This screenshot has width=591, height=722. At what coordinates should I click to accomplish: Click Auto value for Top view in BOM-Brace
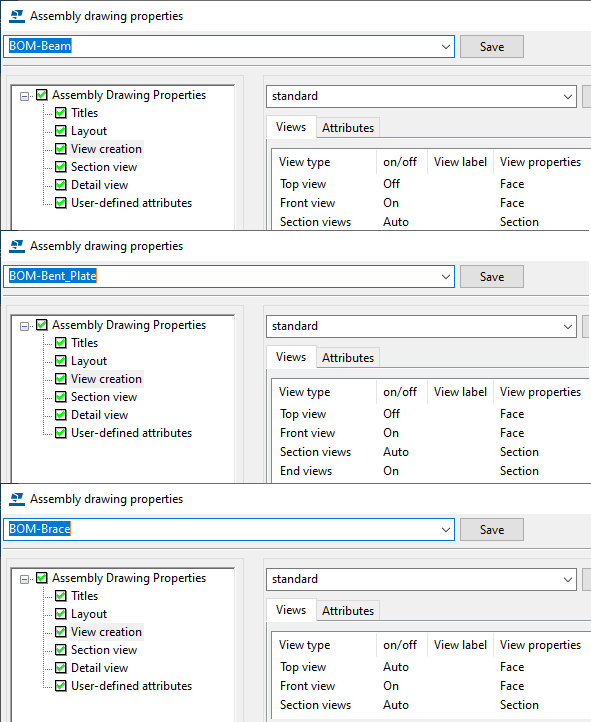pos(396,667)
